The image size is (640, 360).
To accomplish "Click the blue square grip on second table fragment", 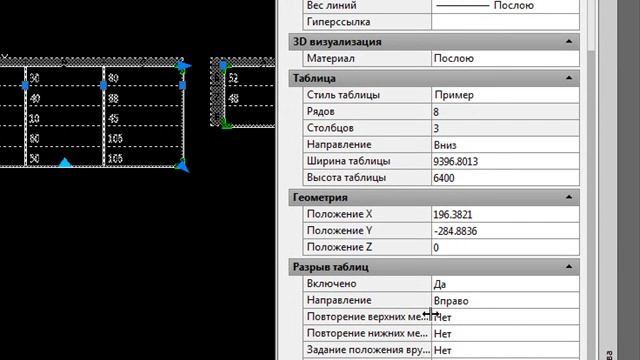I will tap(223, 65).
